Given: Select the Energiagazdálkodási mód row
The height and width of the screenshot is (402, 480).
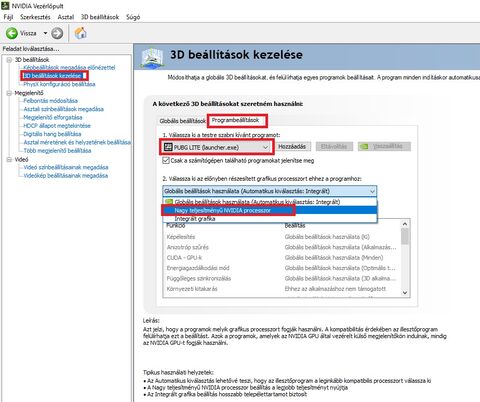Looking at the screenshot, I should (282, 268).
